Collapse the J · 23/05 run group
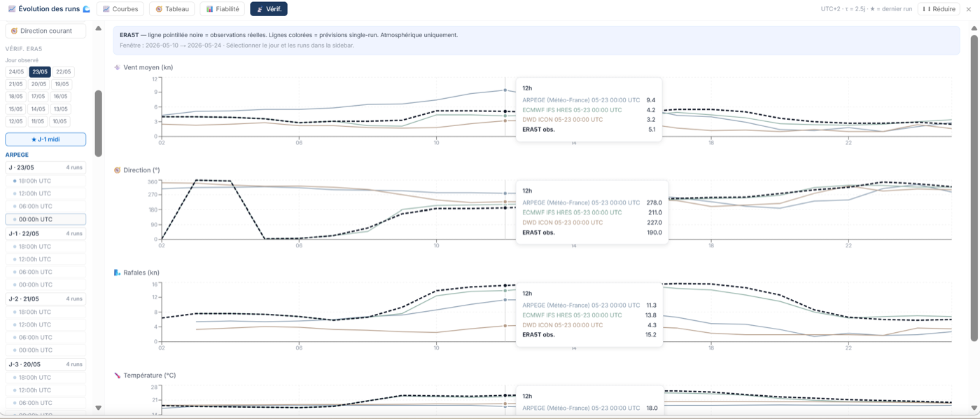The height and width of the screenshot is (419, 980). click(45, 167)
